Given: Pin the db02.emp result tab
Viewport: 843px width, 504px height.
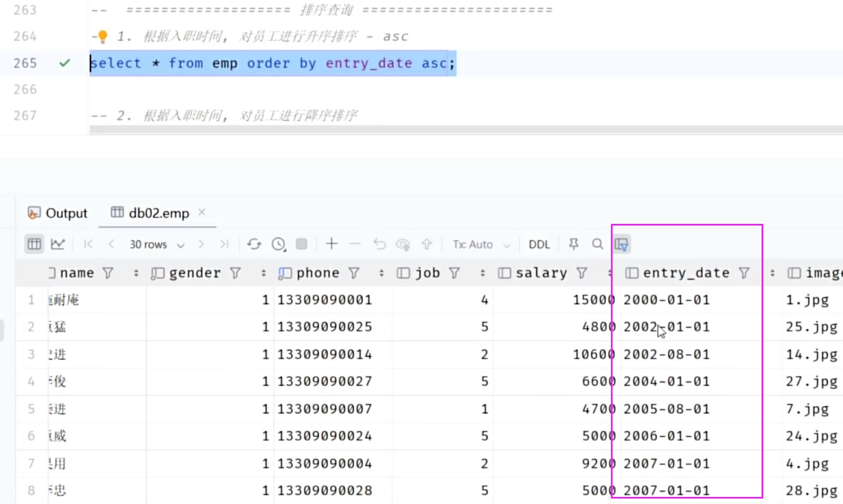Looking at the screenshot, I should point(573,244).
